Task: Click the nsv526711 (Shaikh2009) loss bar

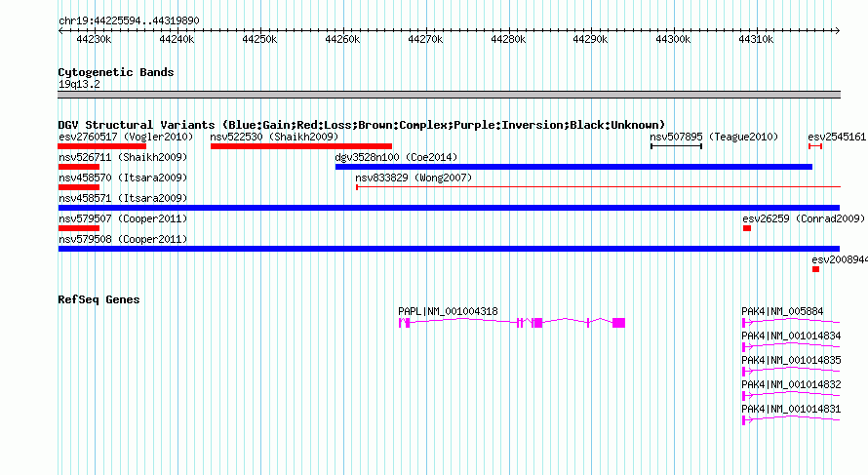Action: pos(79,167)
